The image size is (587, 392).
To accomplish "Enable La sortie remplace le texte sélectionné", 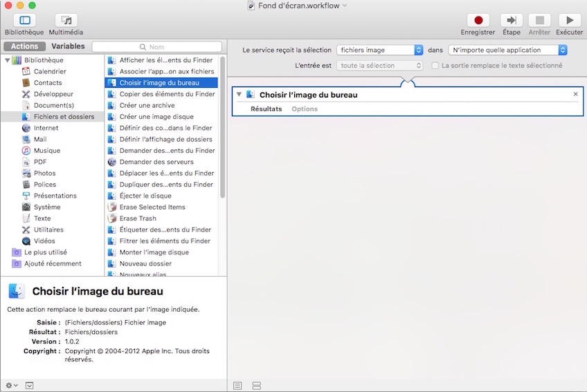I will pos(435,66).
